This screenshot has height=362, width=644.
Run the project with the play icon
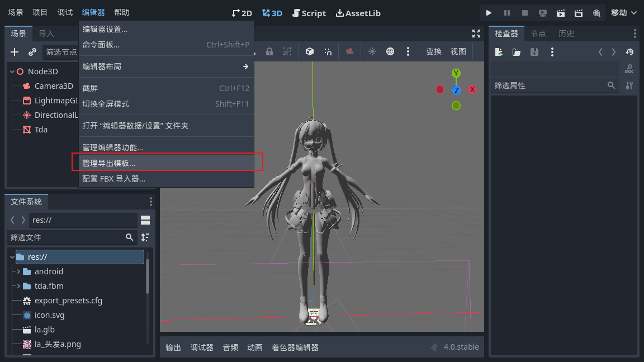489,13
